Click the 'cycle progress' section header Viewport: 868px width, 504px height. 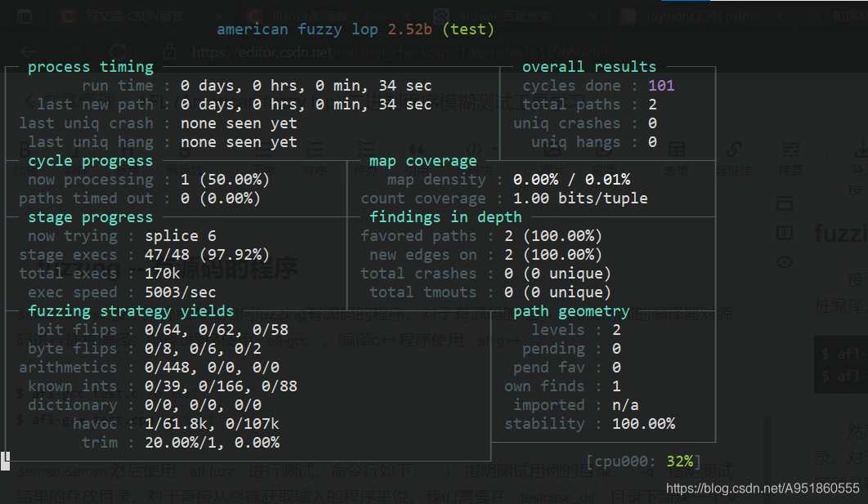coord(90,161)
